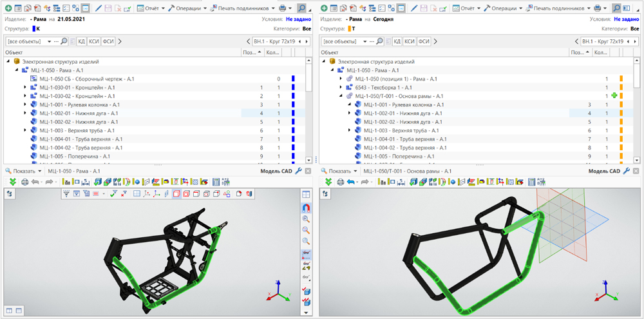Select the magnet snap tool in left viewer
Image resolution: width=644 pixels, height=319 pixels.
click(x=306, y=208)
